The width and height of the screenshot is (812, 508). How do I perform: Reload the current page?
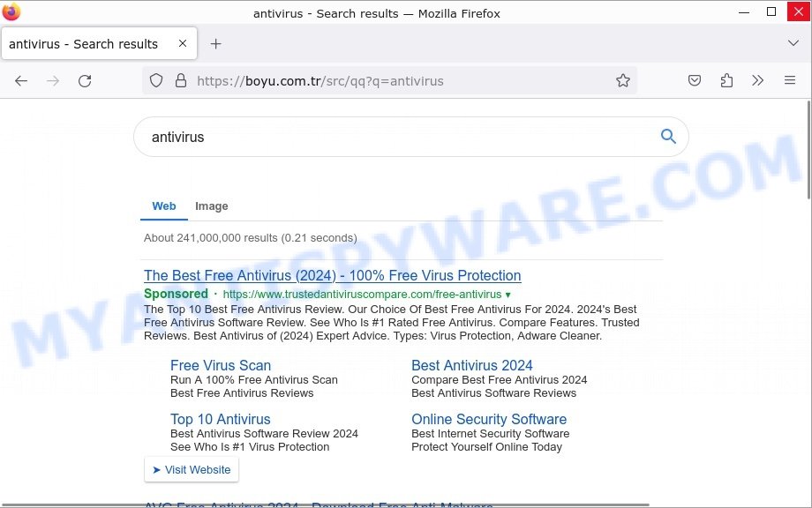pos(85,81)
